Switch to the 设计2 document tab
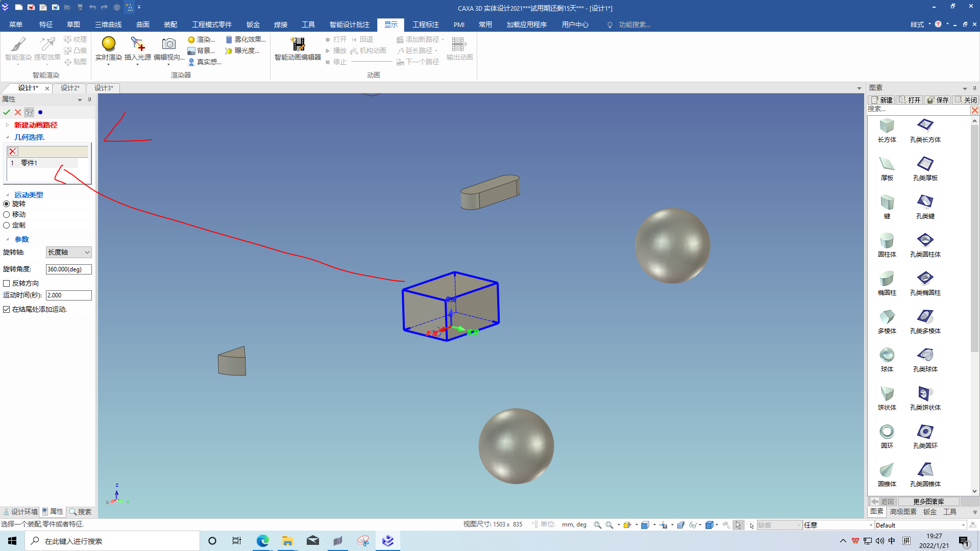The height and width of the screenshot is (551, 980). pyautogui.click(x=70, y=88)
